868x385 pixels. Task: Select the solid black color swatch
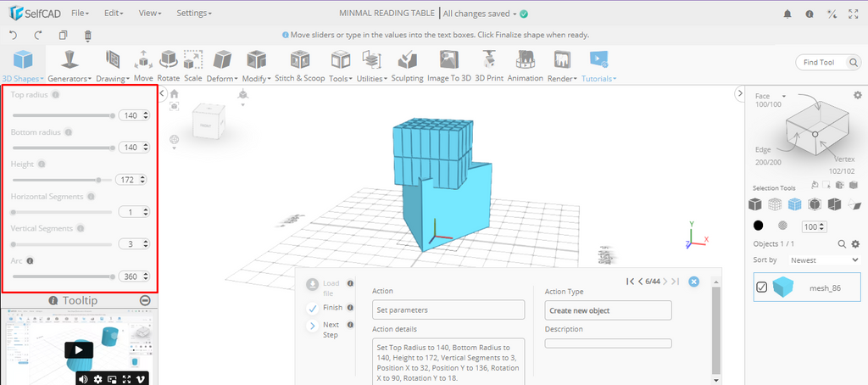point(758,226)
